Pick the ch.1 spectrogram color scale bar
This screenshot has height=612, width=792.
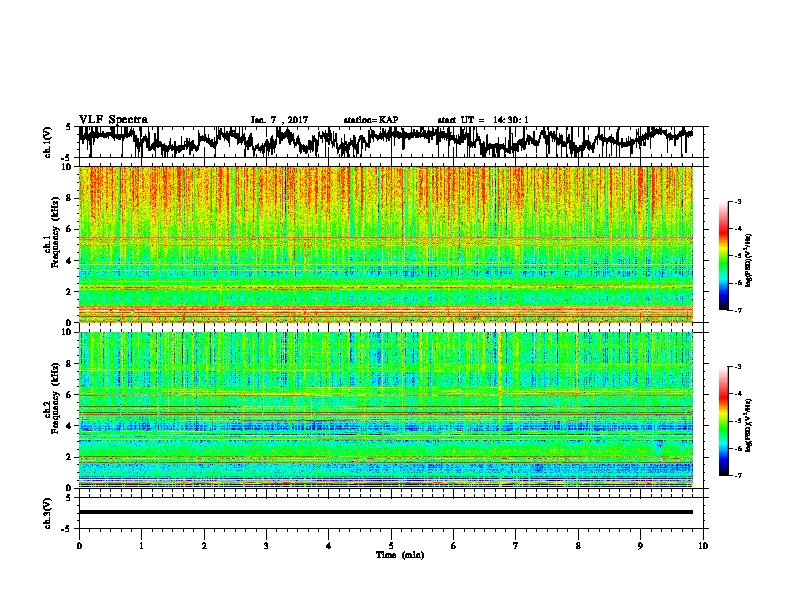(723, 256)
